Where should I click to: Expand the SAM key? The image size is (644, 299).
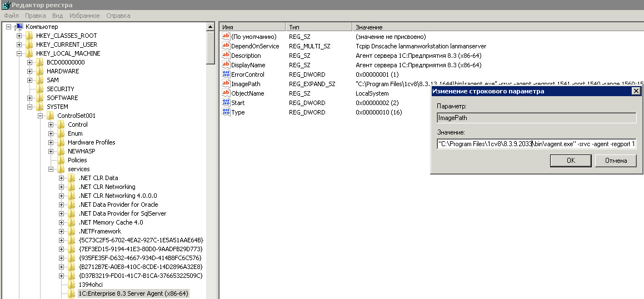pyautogui.click(x=29, y=80)
